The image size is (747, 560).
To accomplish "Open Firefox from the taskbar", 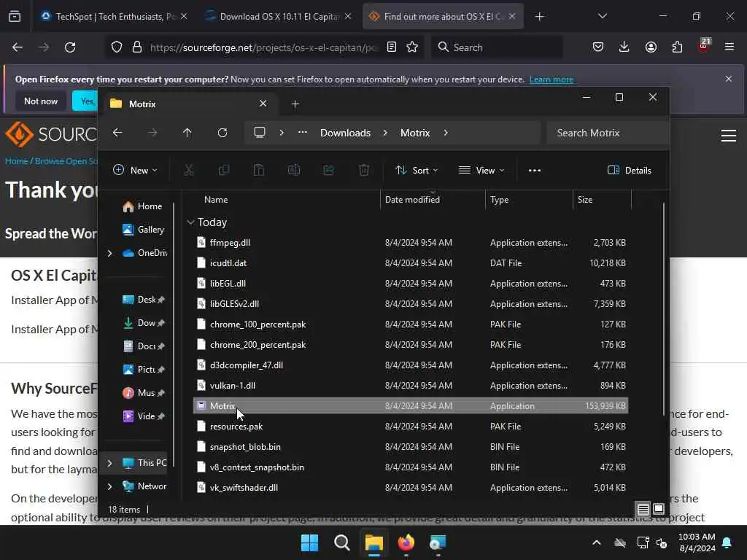I will 406,542.
